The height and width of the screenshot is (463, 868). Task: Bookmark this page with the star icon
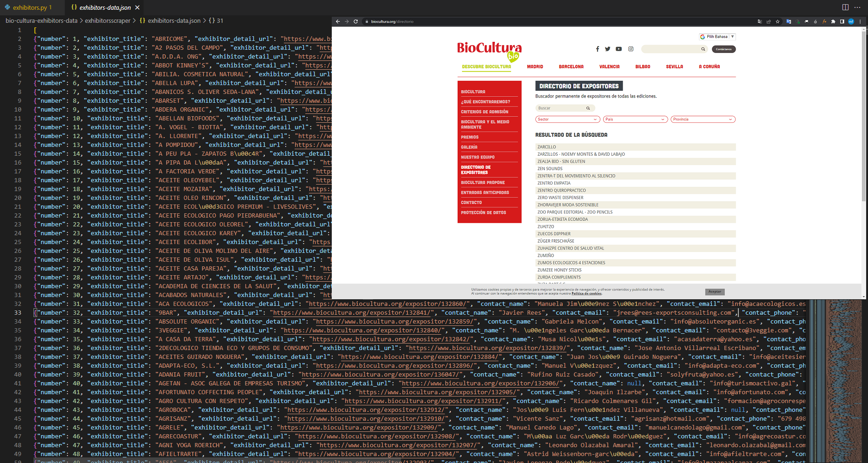pos(777,21)
